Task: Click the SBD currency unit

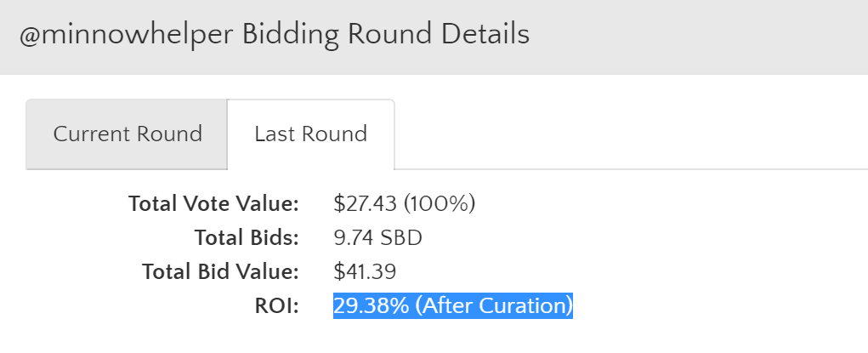Action: click(402, 237)
